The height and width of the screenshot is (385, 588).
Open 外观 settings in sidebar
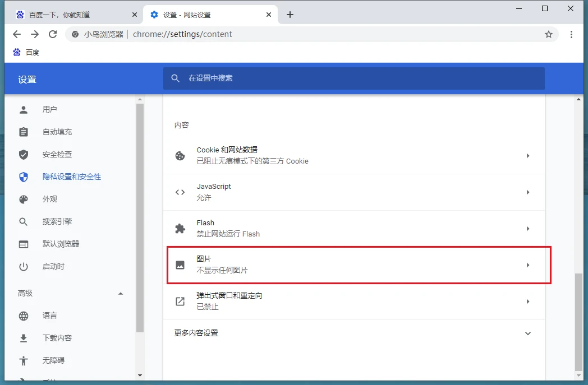50,199
